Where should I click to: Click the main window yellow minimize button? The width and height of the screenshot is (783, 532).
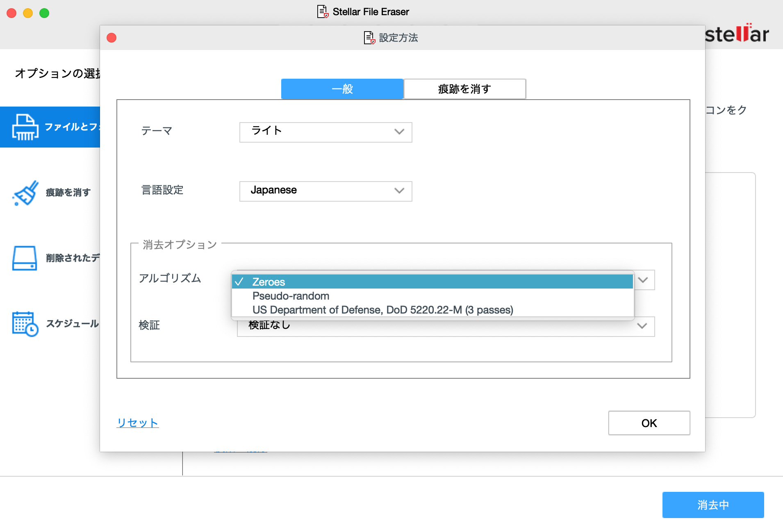coord(28,13)
